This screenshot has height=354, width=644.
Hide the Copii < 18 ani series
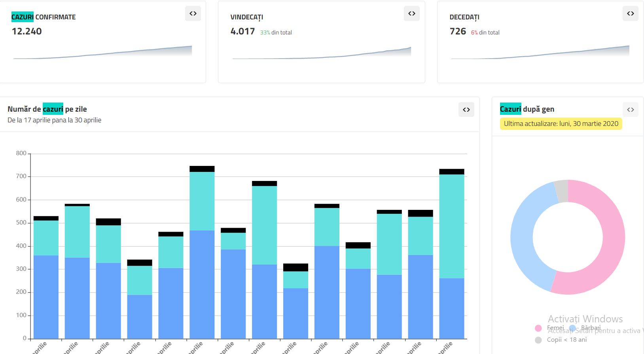point(562,340)
